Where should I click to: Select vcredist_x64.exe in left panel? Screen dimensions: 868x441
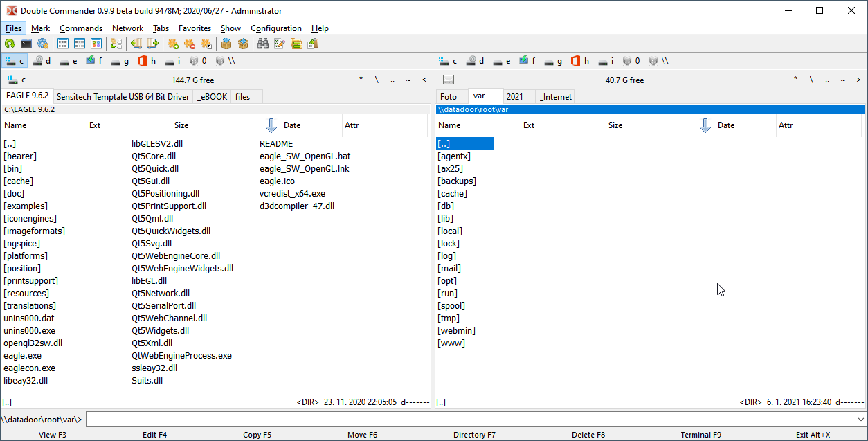292,193
